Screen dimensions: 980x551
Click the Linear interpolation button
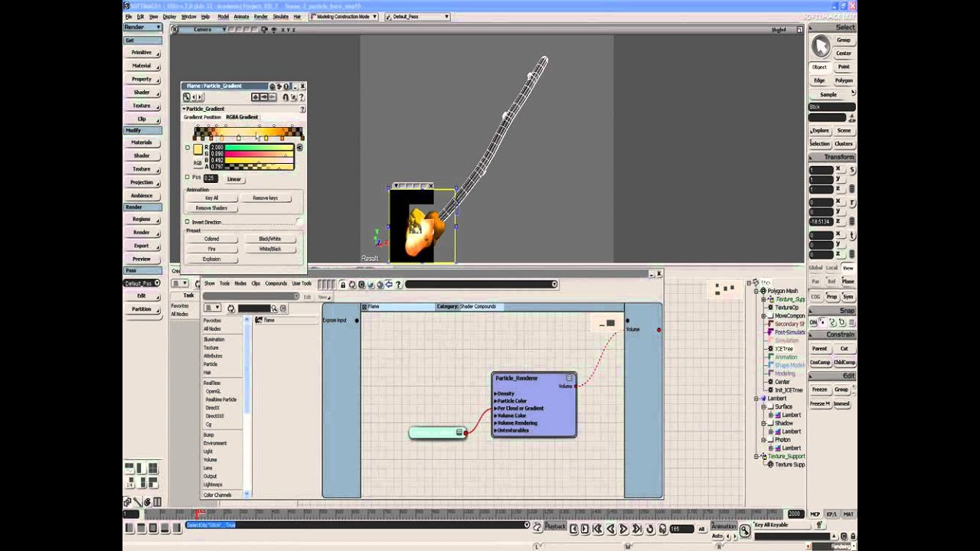(234, 179)
